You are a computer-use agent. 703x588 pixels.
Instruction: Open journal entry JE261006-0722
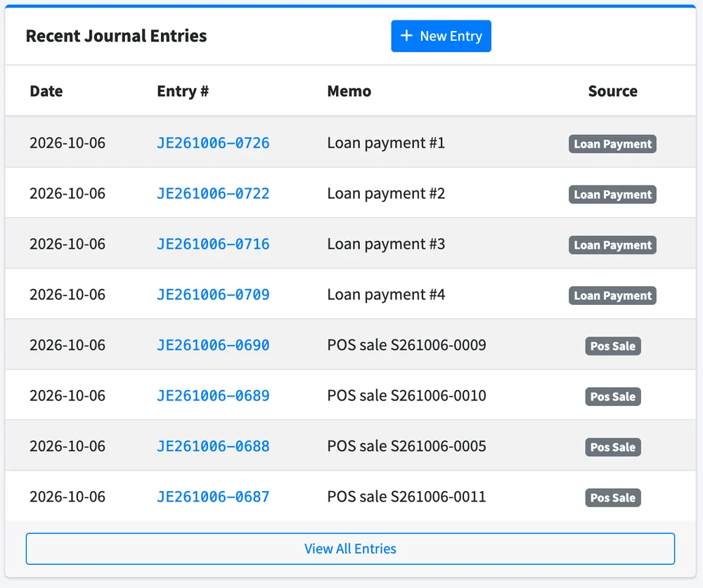coord(213,194)
